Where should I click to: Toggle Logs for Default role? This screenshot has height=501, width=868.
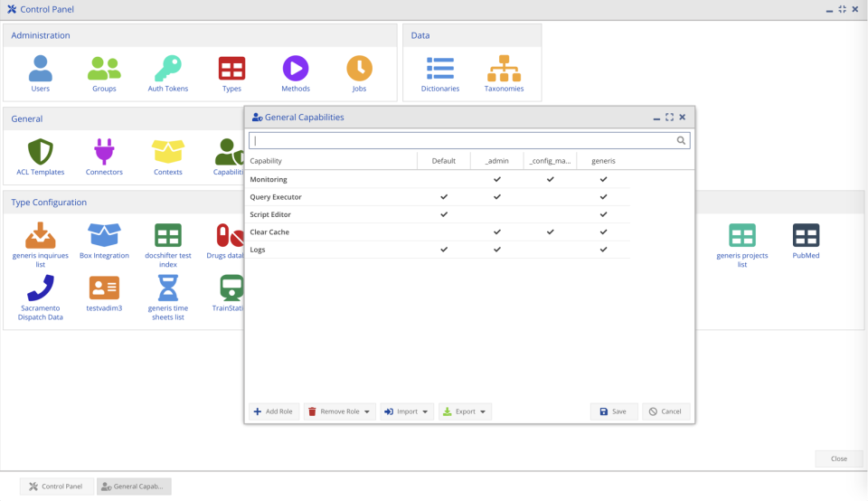pyautogui.click(x=444, y=250)
